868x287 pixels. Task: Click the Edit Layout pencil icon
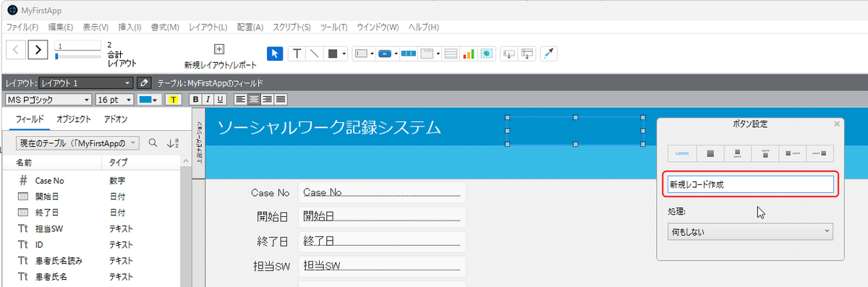pos(144,83)
